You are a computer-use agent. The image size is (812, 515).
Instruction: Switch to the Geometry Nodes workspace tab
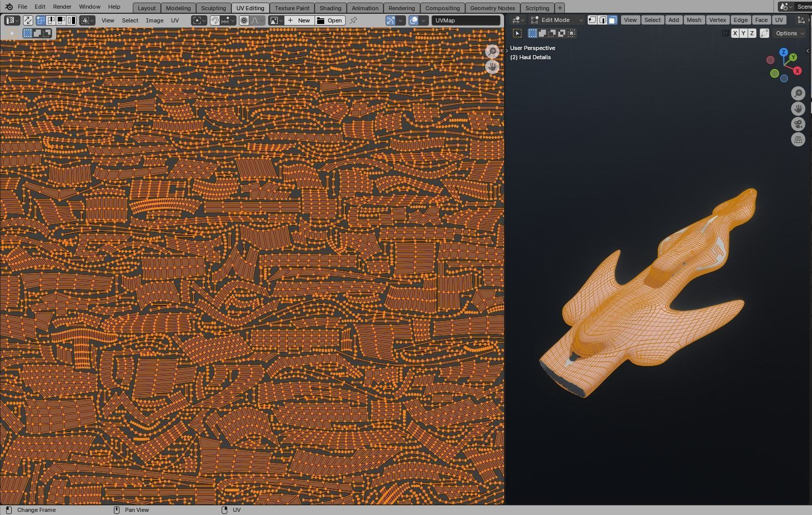coord(492,8)
